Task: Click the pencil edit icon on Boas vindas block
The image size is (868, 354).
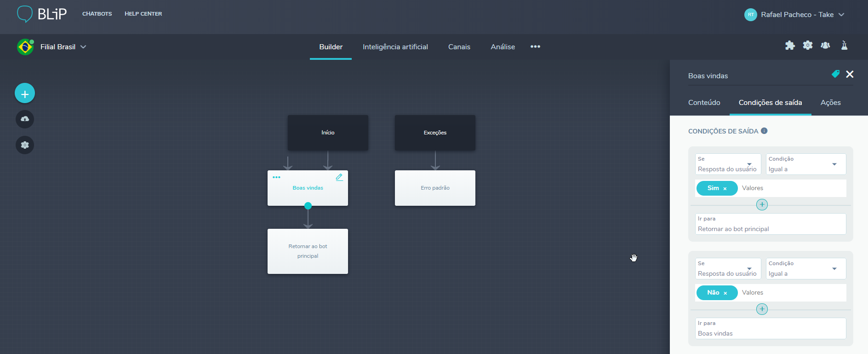Action: tap(339, 177)
